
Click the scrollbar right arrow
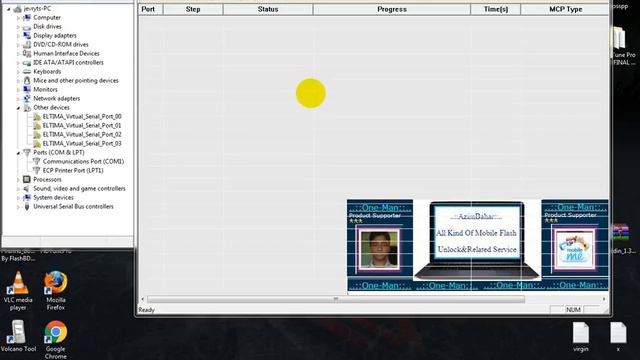604,299
